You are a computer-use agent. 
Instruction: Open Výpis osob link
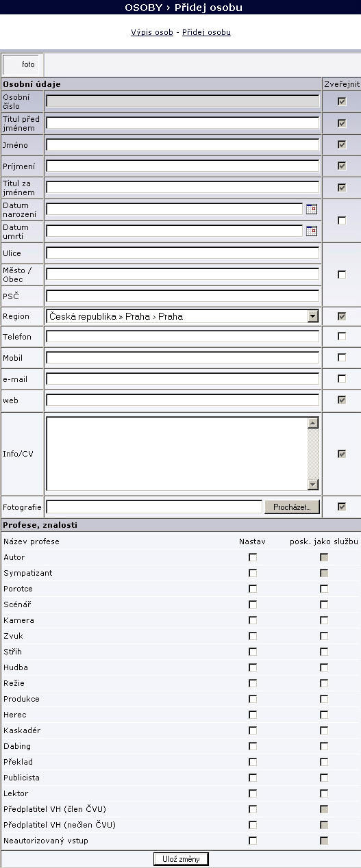tap(152, 32)
